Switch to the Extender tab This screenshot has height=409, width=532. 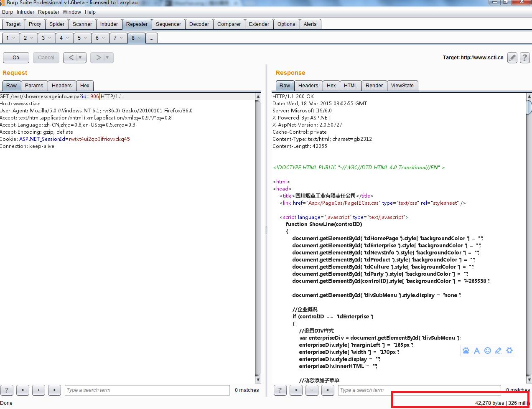coord(259,24)
